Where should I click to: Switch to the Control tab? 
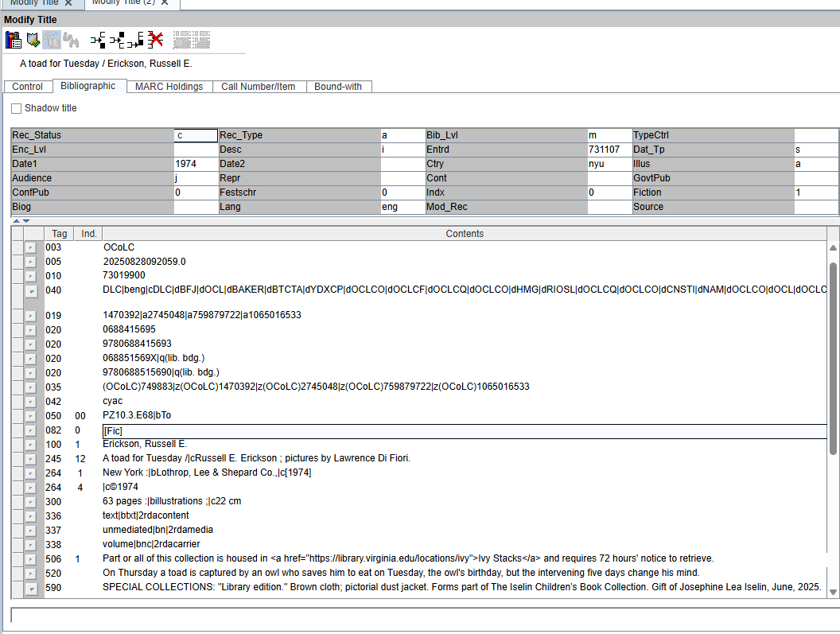pos(27,86)
